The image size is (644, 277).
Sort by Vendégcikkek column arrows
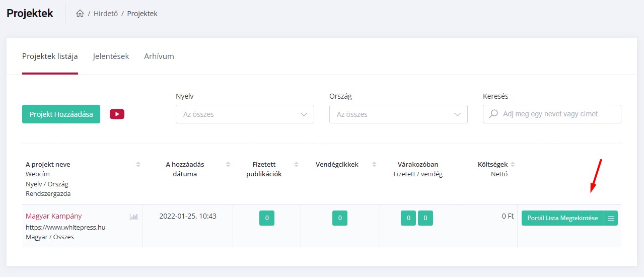click(374, 165)
